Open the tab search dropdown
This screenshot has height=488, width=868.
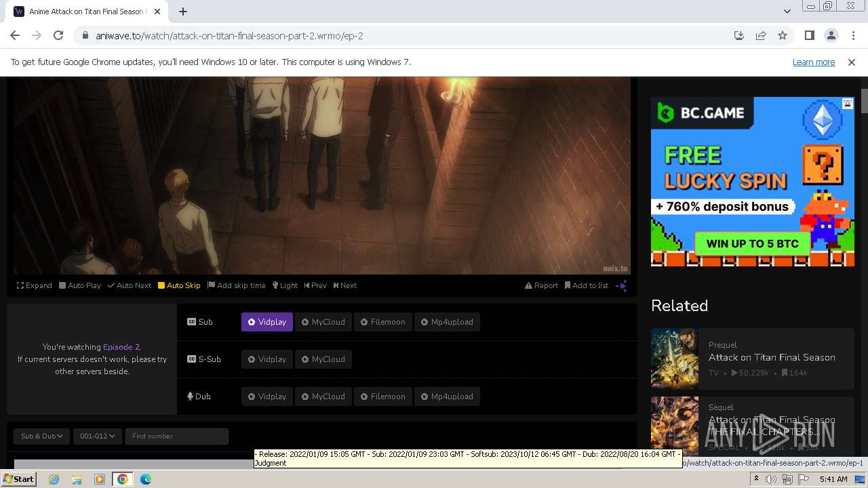pyautogui.click(x=787, y=12)
